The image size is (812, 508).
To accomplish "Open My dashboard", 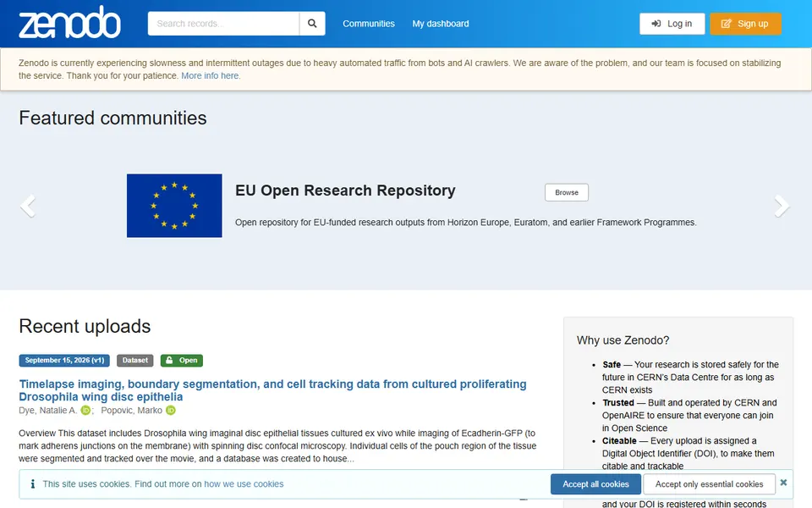I will (x=441, y=24).
